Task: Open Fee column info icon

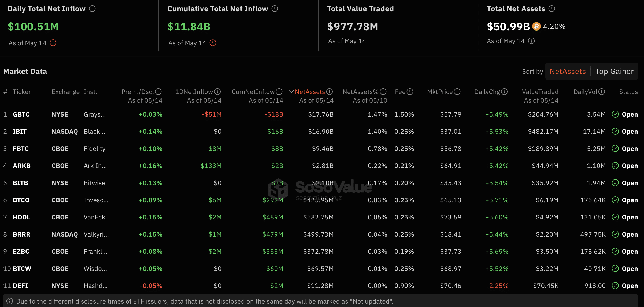Action: (x=410, y=92)
